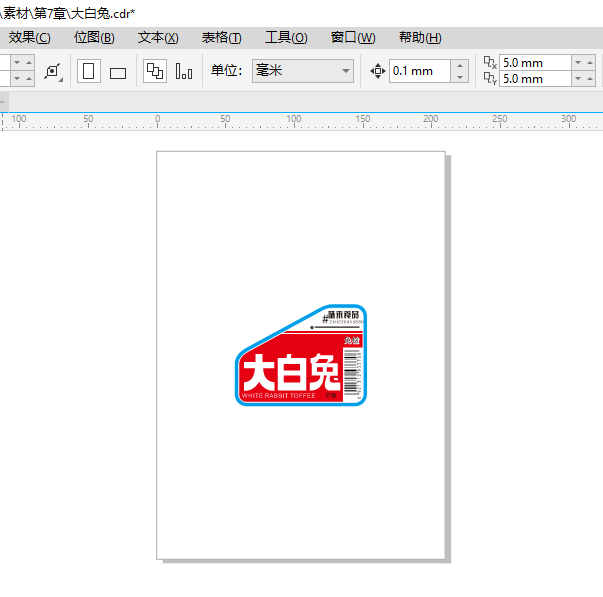Decrease page height with down arrow
Image resolution: width=603 pixels, height=597 pixels.
[x=17, y=78]
